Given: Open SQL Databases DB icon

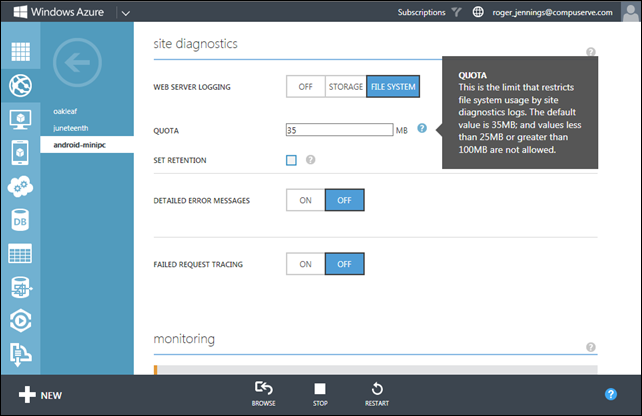Looking at the screenshot, I should [x=20, y=220].
